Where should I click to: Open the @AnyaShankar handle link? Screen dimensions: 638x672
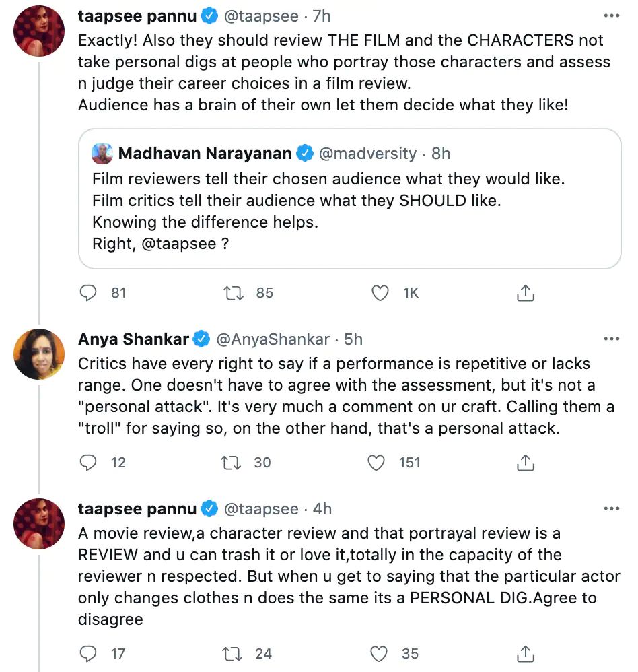tap(273, 339)
